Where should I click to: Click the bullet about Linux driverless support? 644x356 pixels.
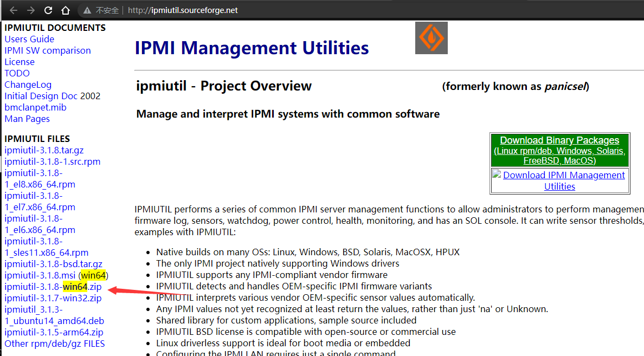tap(283, 344)
